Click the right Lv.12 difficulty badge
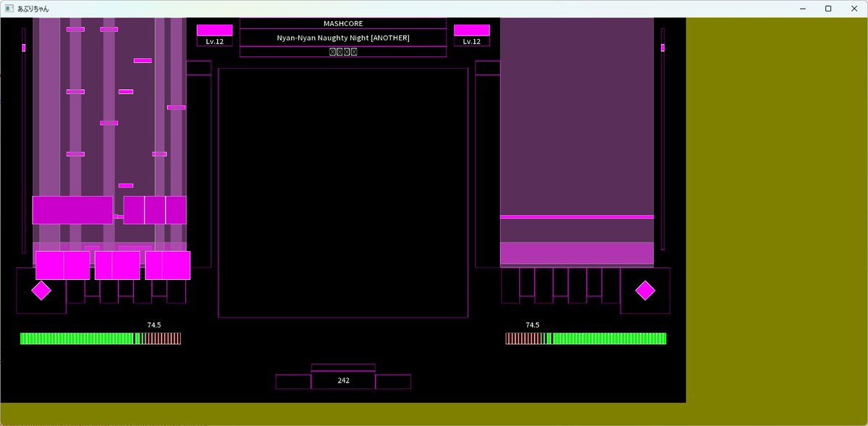This screenshot has height=426, width=868. (x=471, y=42)
